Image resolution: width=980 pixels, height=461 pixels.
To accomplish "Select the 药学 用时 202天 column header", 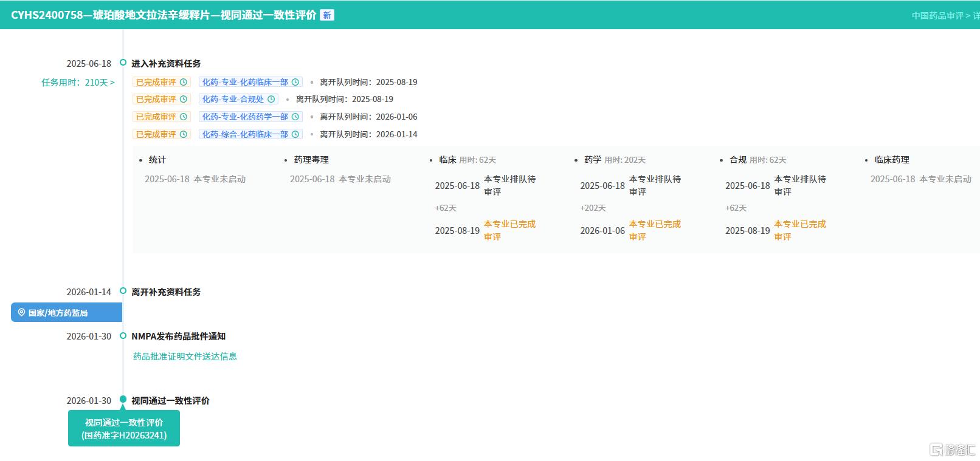I will 614,160.
